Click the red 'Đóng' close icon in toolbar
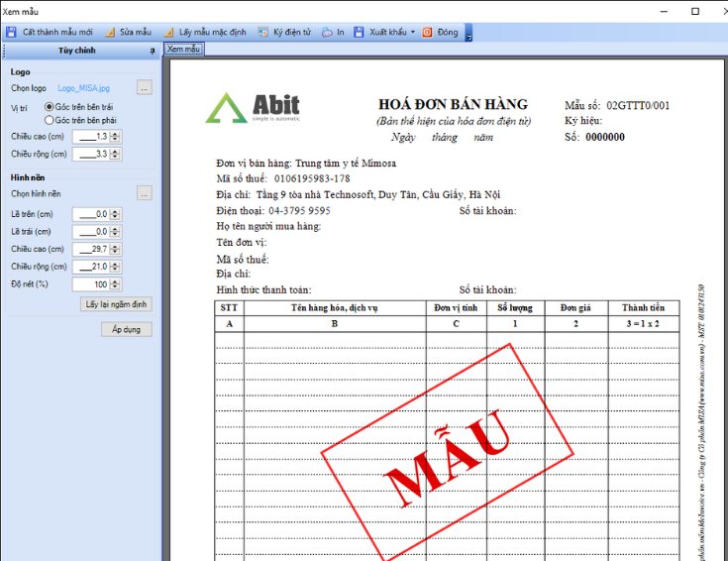728x561 pixels. pos(428,33)
